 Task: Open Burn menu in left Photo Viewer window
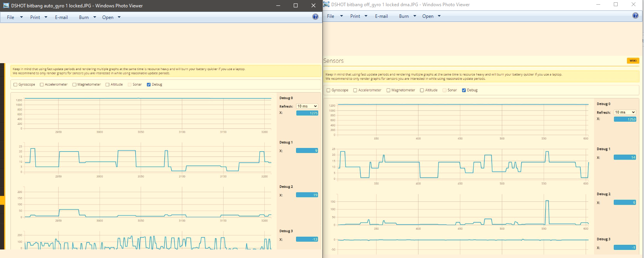[87, 17]
